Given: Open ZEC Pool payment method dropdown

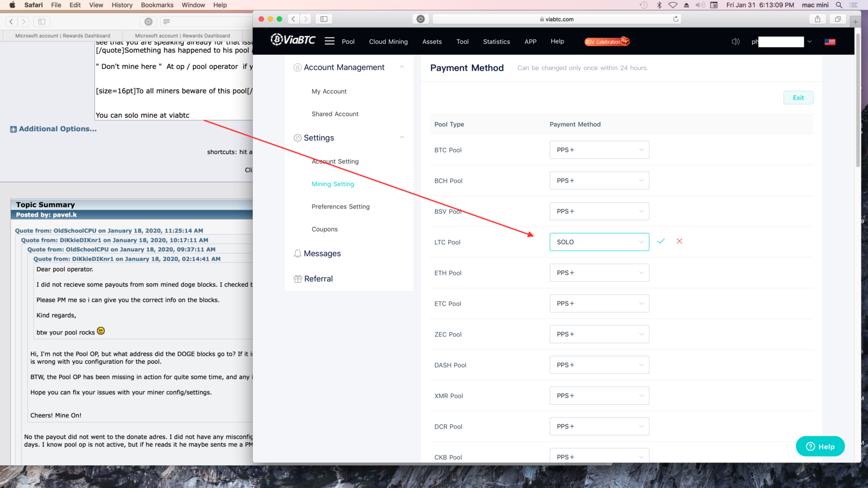Looking at the screenshot, I should point(599,334).
